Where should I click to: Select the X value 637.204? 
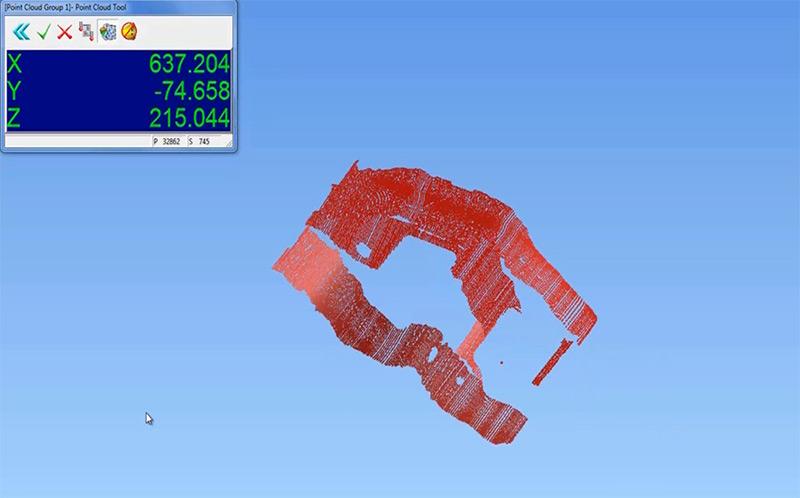(189, 65)
